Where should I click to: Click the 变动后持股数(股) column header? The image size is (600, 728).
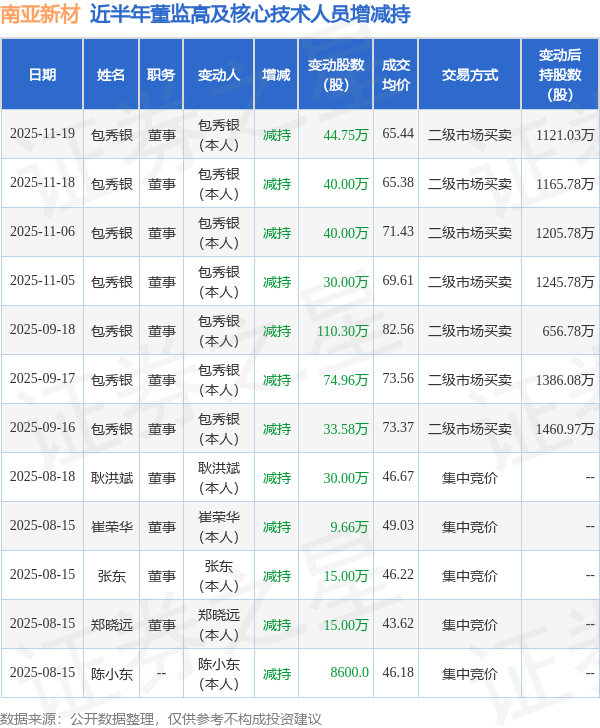coord(560,74)
